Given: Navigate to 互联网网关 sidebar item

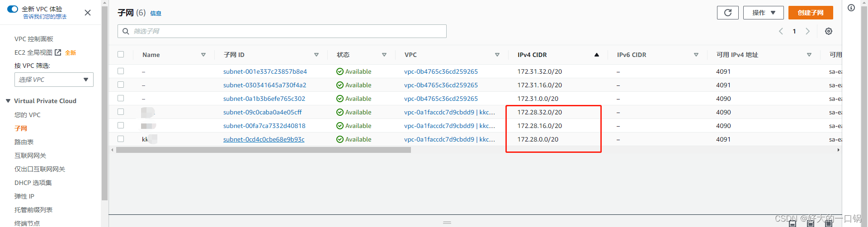Looking at the screenshot, I should coord(30,156).
